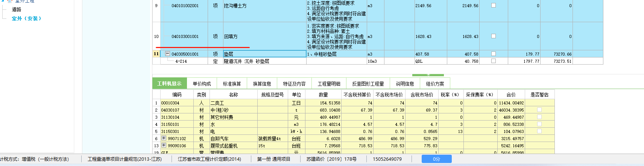Select the 73273.51 total for 4-214
The image size is (644, 166).
coord(556,61)
